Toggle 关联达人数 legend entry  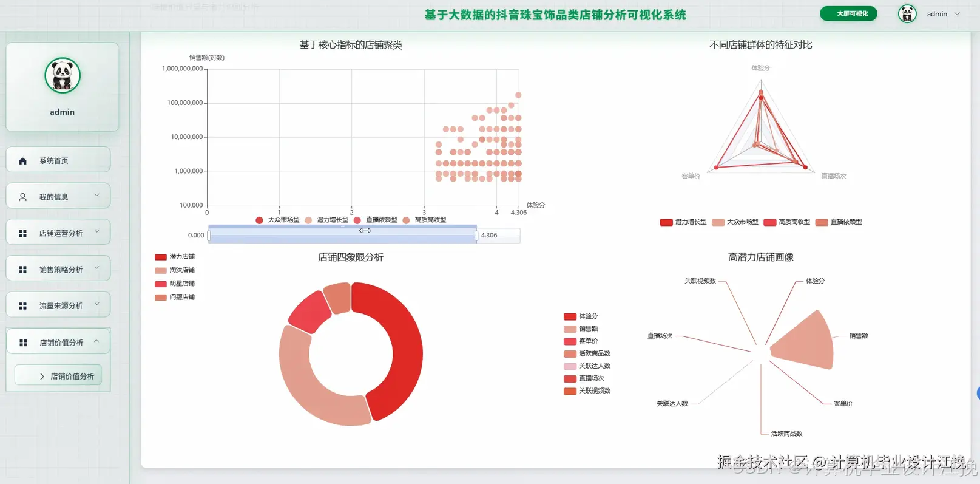click(x=587, y=366)
